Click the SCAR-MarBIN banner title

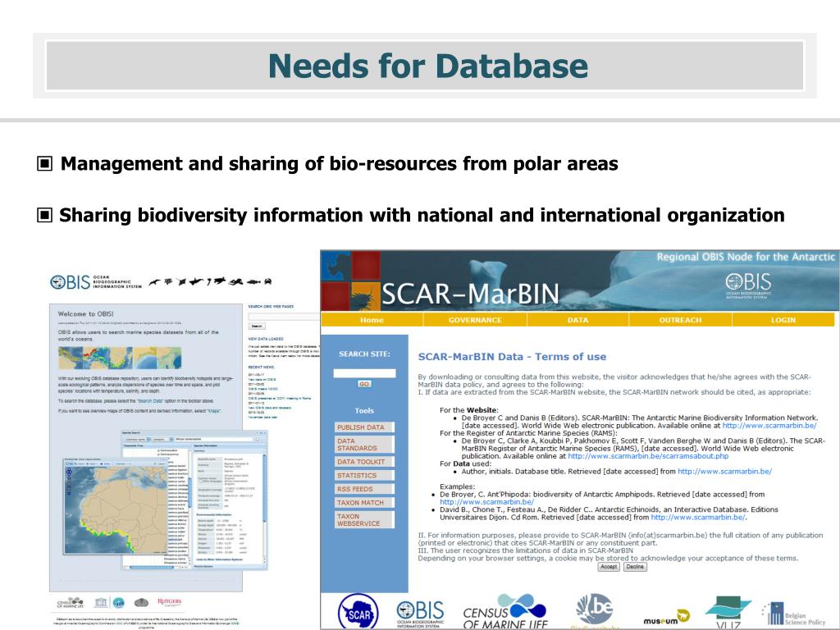[x=470, y=294]
